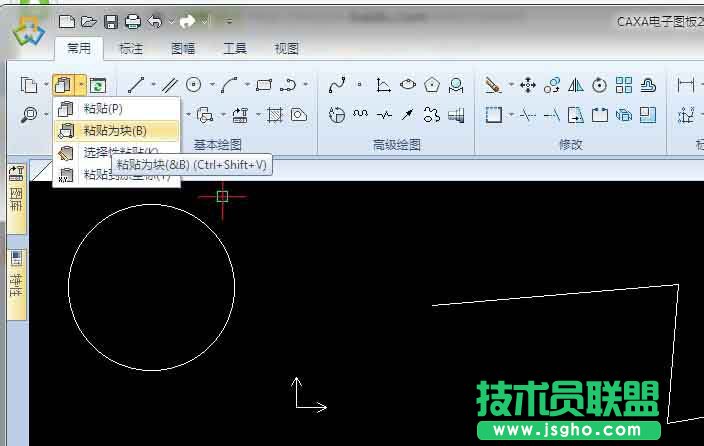The width and height of the screenshot is (704, 446).
Task: Select the Parallel lines tool
Action: coord(170,84)
